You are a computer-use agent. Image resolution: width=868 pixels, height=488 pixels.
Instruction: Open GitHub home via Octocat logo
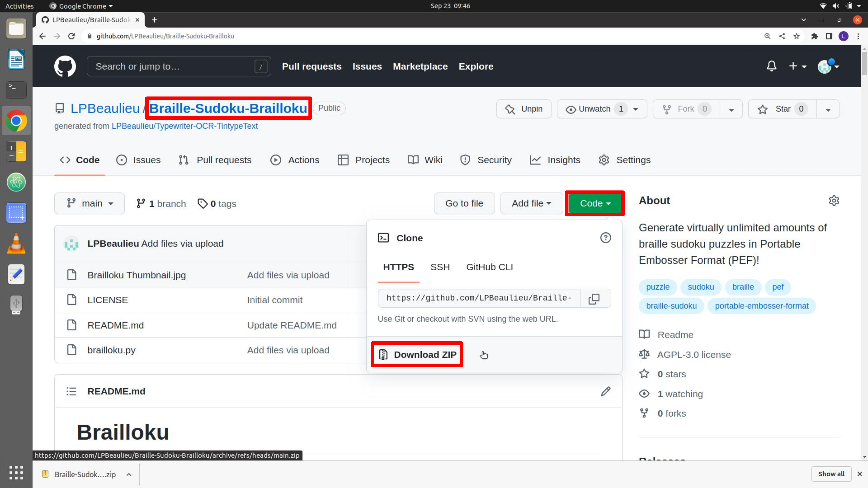click(65, 66)
